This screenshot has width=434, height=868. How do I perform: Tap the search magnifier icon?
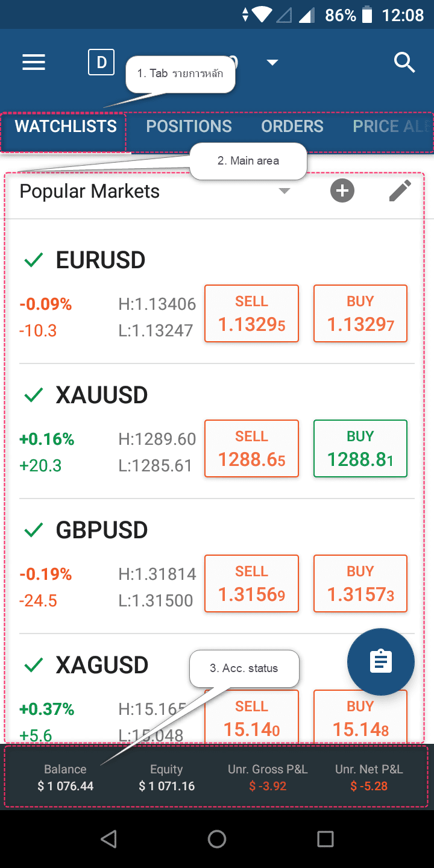pyautogui.click(x=404, y=62)
